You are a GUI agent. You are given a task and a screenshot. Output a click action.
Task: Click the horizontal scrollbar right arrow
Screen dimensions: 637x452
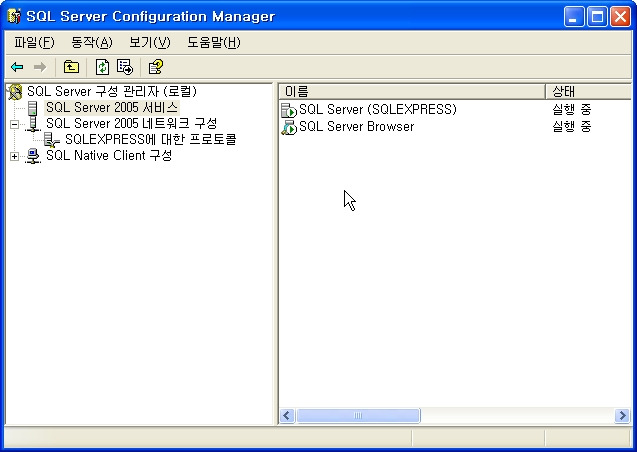(x=622, y=416)
